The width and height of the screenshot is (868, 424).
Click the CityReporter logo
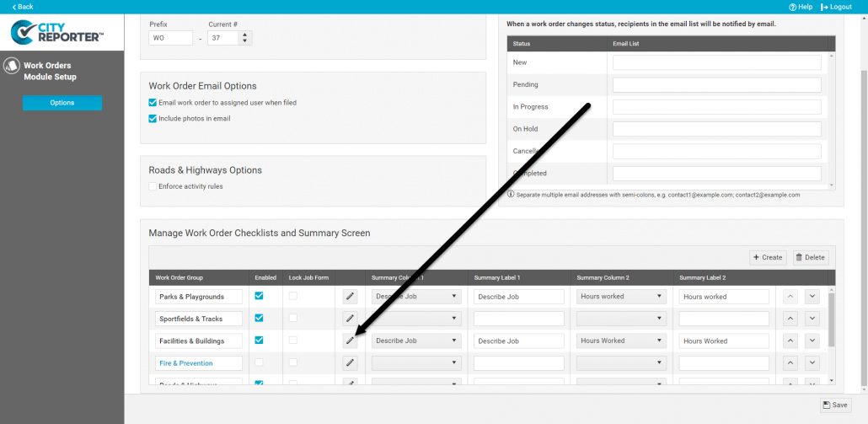tap(57, 32)
